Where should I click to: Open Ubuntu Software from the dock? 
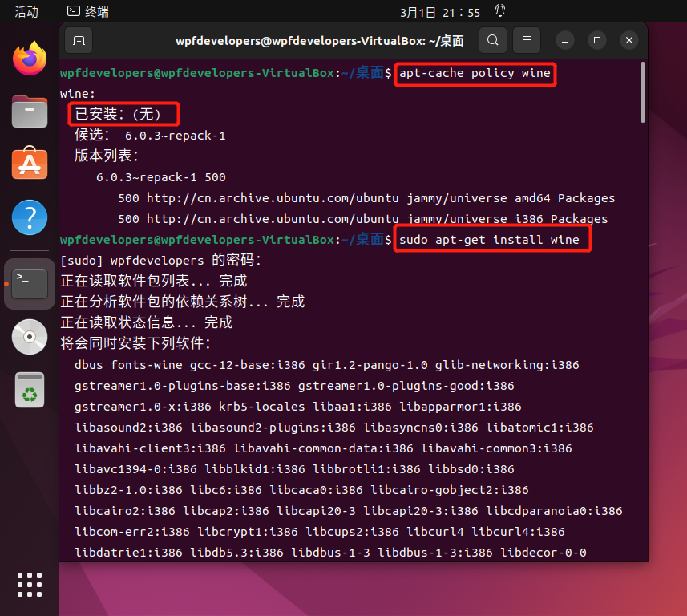pos(30,163)
